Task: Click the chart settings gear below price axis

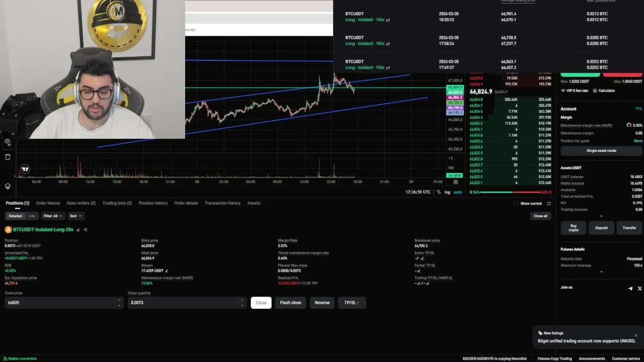Action: coord(455,182)
